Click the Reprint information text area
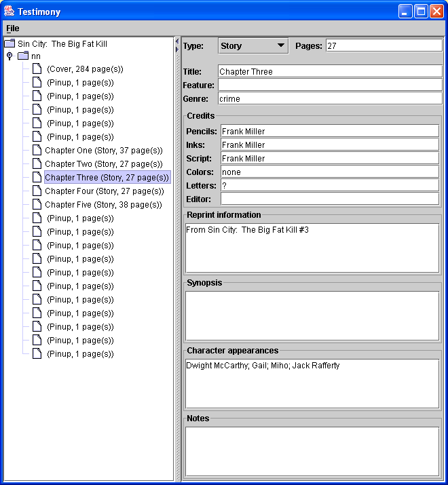Image resolution: width=448 pixels, height=485 pixels. [312, 248]
